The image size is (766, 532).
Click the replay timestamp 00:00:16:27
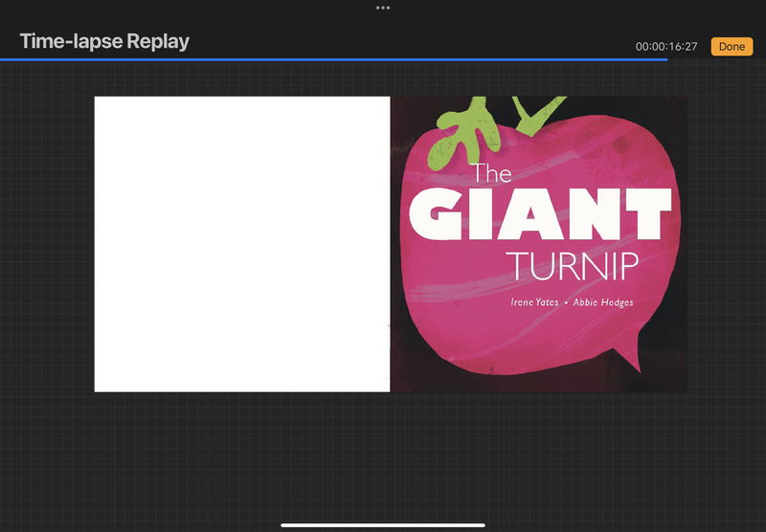[666, 47]
